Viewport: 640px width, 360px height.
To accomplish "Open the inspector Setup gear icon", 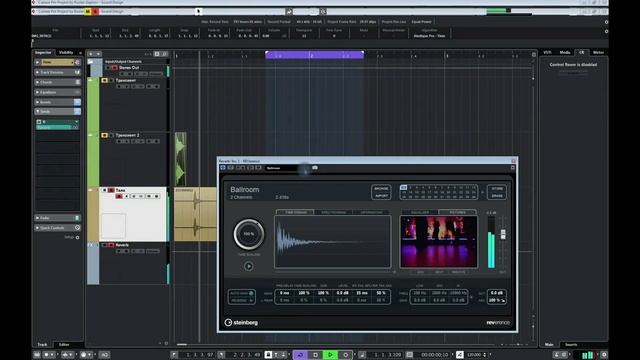I will coord(78,238).
